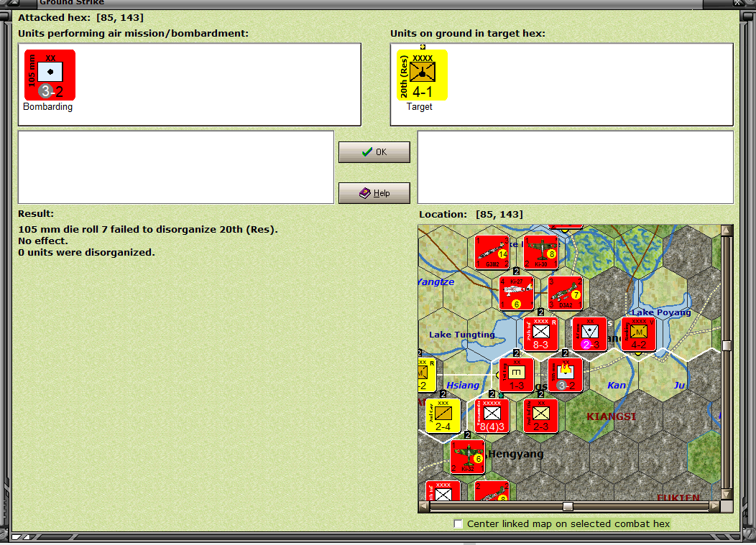Click the green checkmark on OK
The width and height of the screenshot is (756, 545).
[x=367, y=152]
